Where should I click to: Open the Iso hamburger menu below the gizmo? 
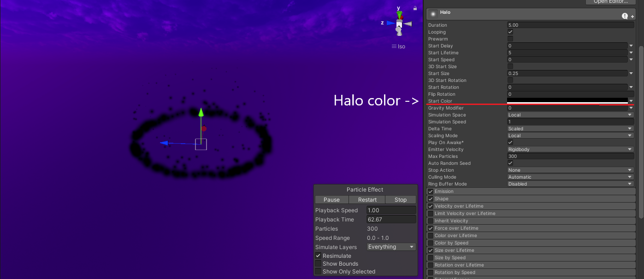click(x=395, y=46)
